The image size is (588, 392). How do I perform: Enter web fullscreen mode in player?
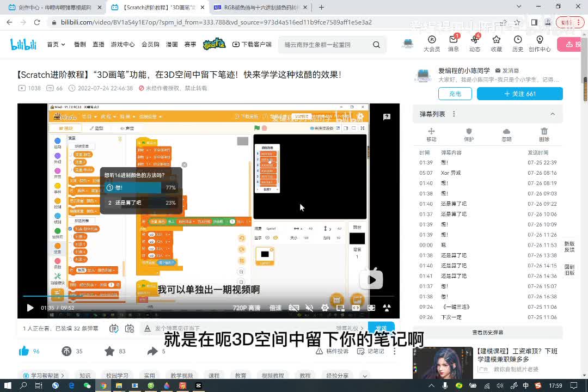[371, 308]
